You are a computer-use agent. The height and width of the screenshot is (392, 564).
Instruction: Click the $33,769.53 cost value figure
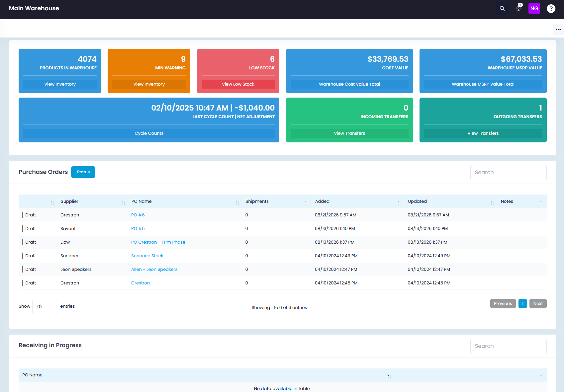388,59
